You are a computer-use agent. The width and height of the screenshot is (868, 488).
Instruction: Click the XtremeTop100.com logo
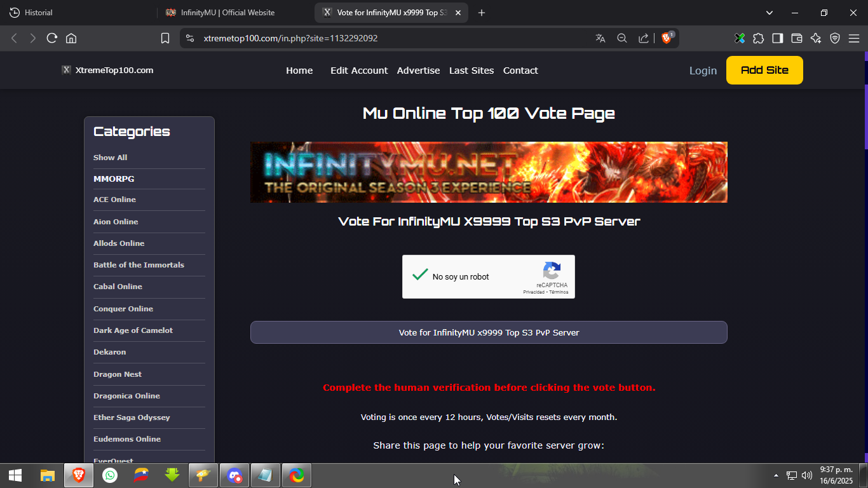click(x=107, y=70)
